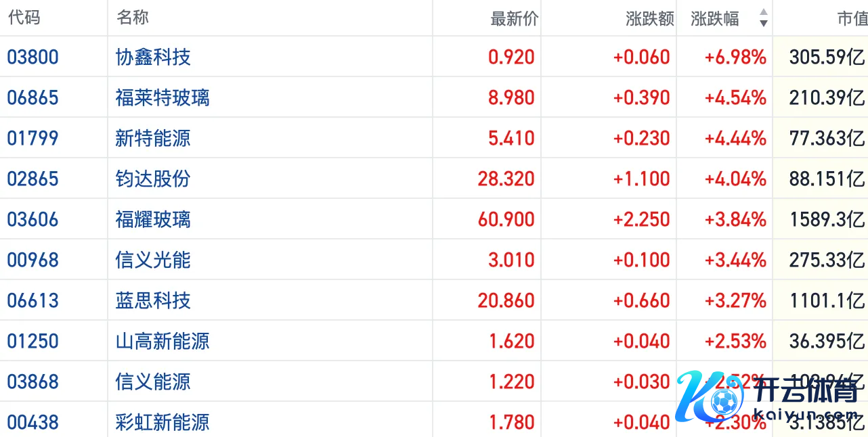Click the 市值 column header
Screen dimensions: 868x437
coord(852,19)
